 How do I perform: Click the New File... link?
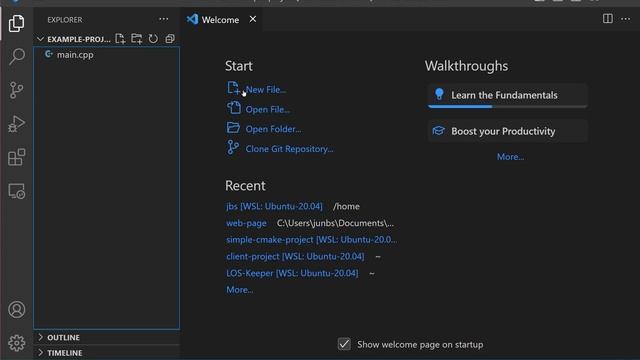point(266,90)
